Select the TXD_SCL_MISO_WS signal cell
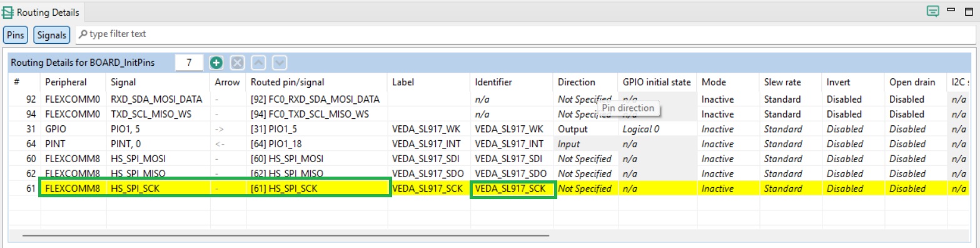The width and height of the screenshot is (980, 248). 158,114
